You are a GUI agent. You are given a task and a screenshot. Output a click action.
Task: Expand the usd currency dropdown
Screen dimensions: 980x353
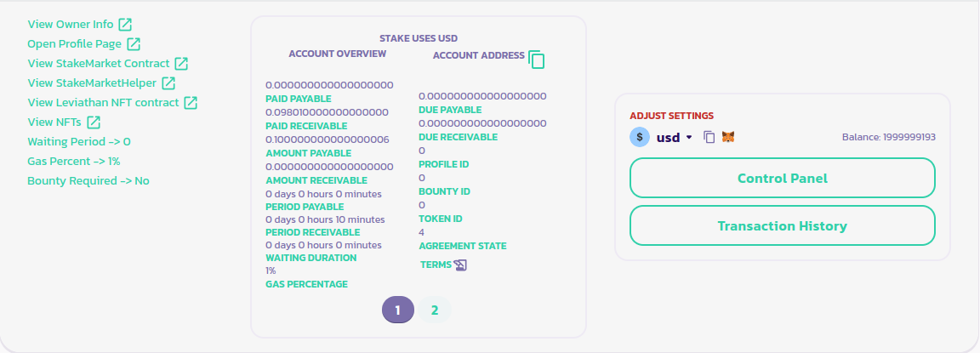click(689, 137)
